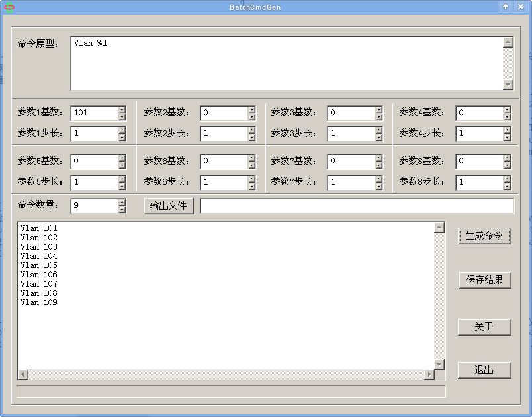Screen dimensions: 532x417
Task: Increase 参数2基数 with the up arrow
Action: click(251, 109)
